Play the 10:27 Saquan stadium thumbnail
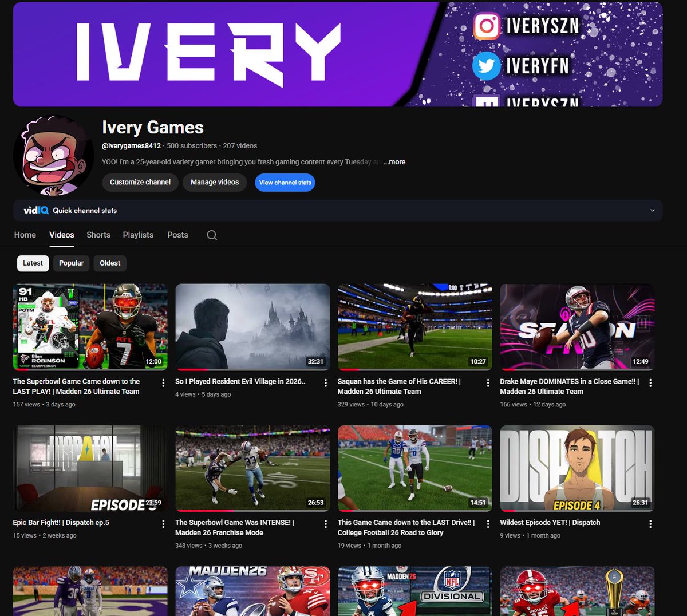687x616 pixels. click(x=415, y=327)
